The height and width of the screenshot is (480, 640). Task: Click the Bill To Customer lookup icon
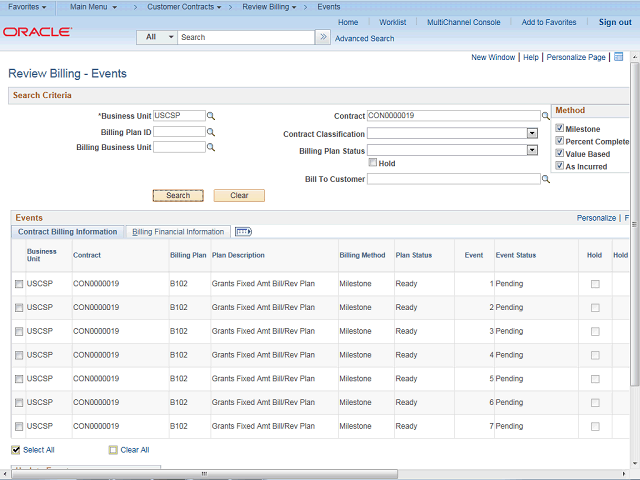tap(546, 180)
